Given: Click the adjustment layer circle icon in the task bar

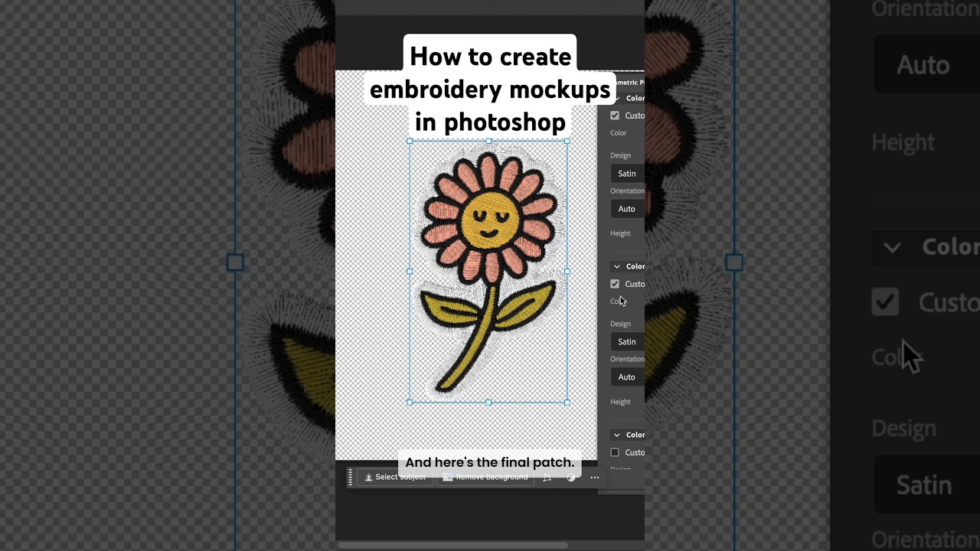Looking at the screenshot, I should click(x=570, y=478).
